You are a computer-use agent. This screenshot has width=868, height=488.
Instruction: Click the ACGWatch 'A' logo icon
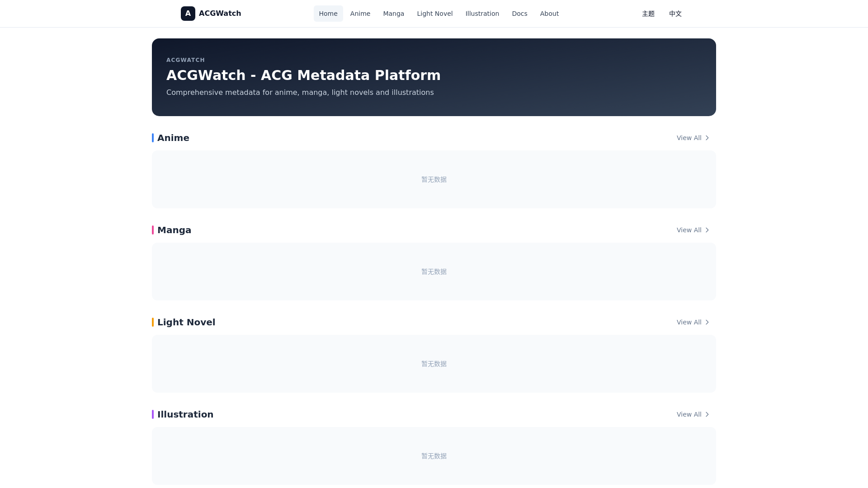point(188,14)
